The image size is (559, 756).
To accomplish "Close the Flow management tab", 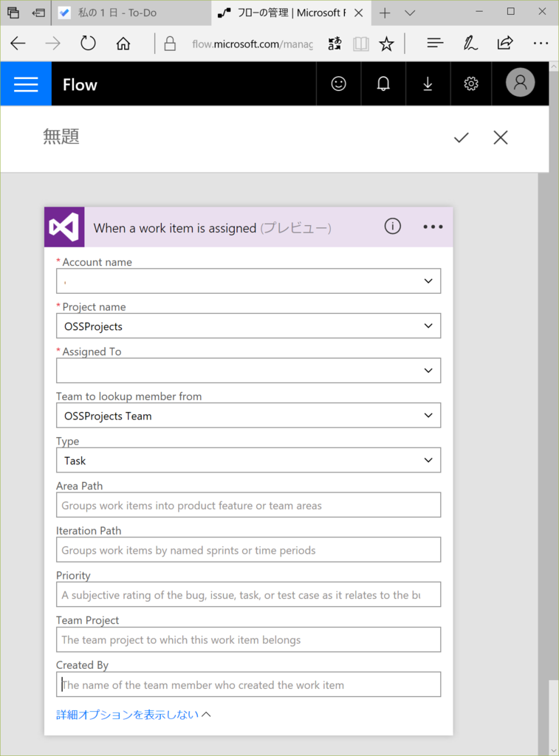I will pos(358,13).
